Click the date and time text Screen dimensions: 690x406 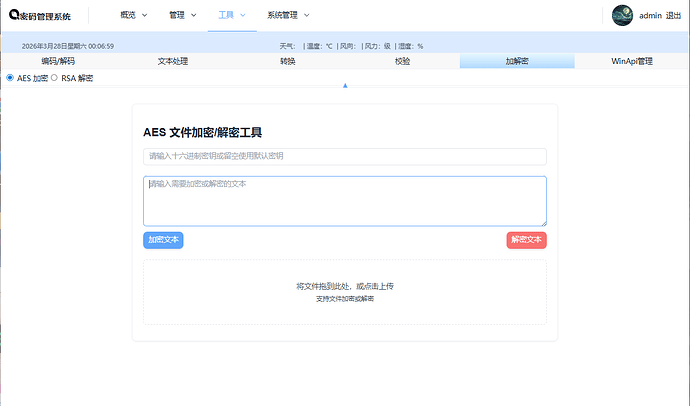click(x=68, y=46)
